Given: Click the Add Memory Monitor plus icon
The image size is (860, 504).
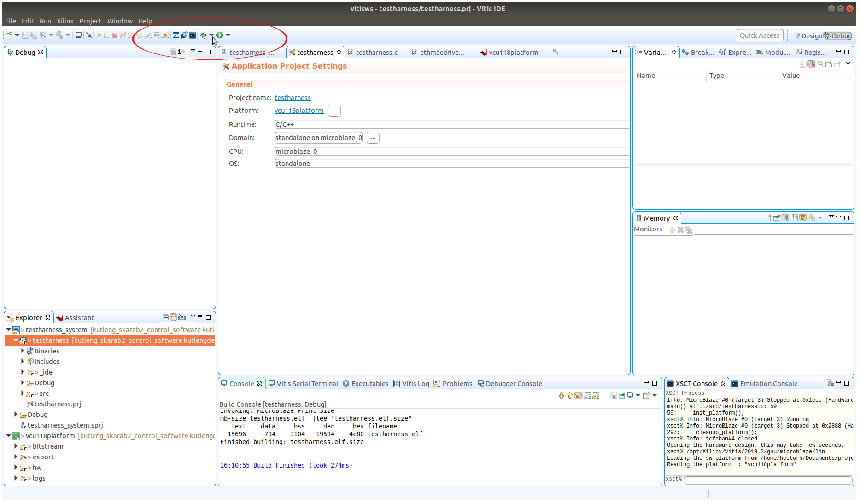Looking at the screenshot, I should click(x=672, y=230).
